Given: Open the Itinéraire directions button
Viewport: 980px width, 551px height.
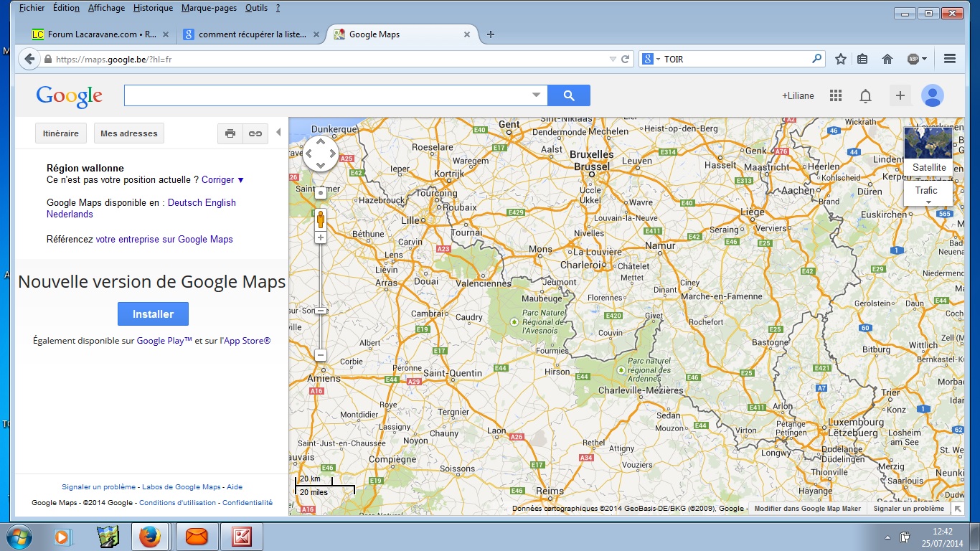Looking at the screenshot, I should pyautogui.click(x=61, y=133).
